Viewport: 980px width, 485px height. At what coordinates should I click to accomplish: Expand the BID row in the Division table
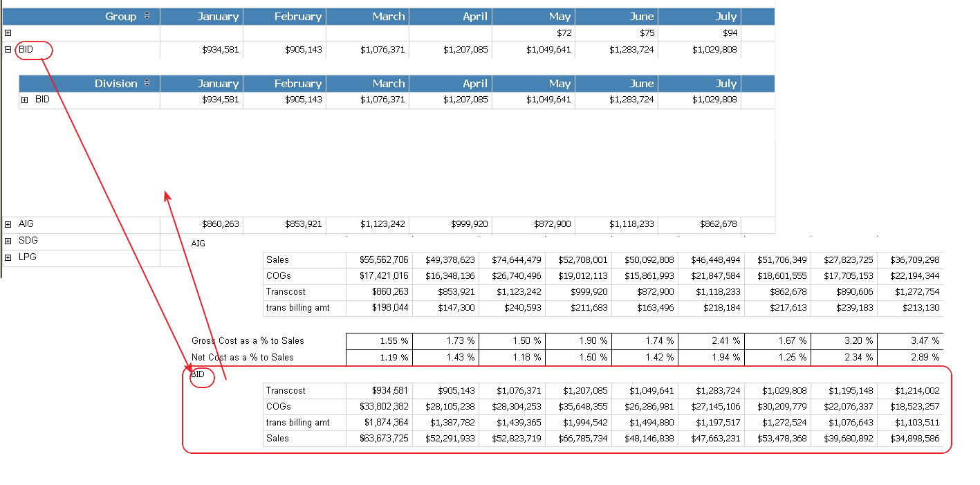[24, 99]
